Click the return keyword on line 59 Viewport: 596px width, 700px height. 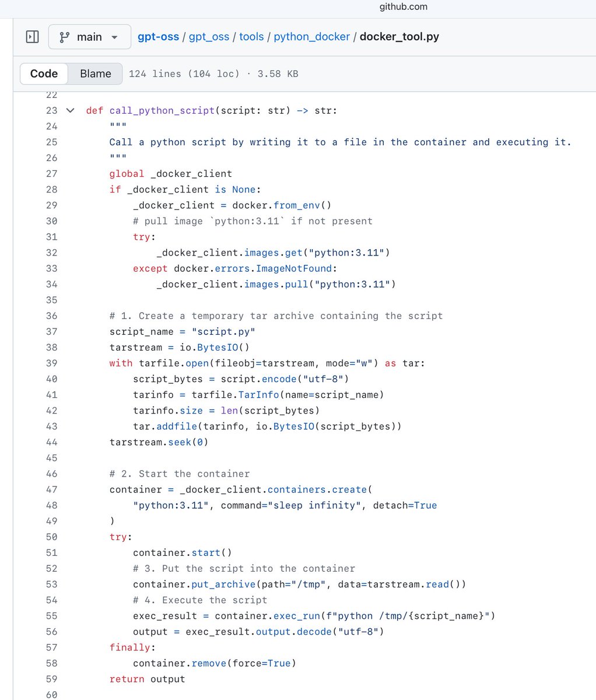127,679
